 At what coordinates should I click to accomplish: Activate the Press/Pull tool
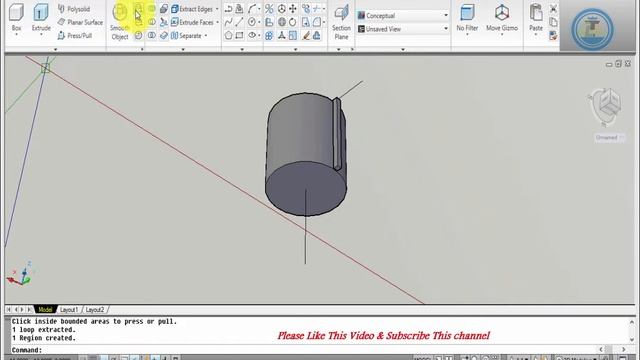[x=75, y=36]
